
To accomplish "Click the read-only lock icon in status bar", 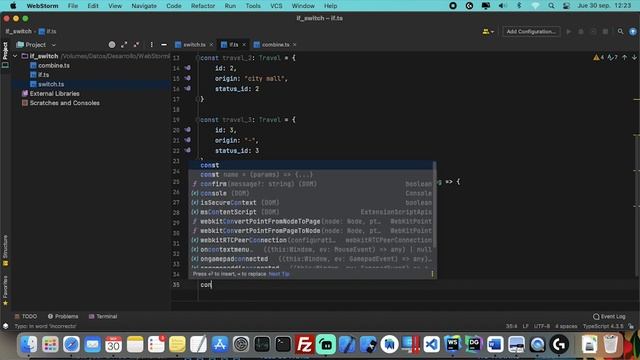I will [632, 326].
